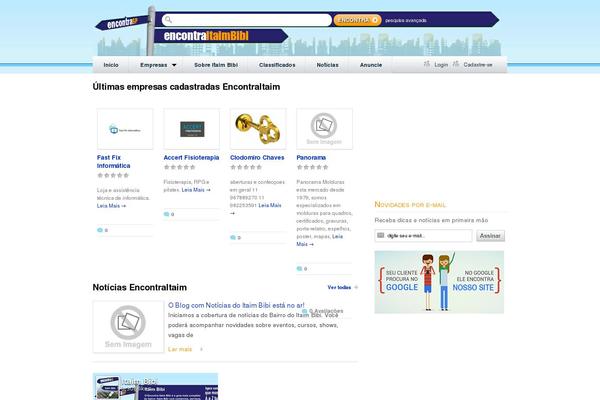Image resolution: width=600 pixels, height=400 pixels.
Task: Click comment bubble icon under Accert Fisioterapia
Action: click(166, 214)
